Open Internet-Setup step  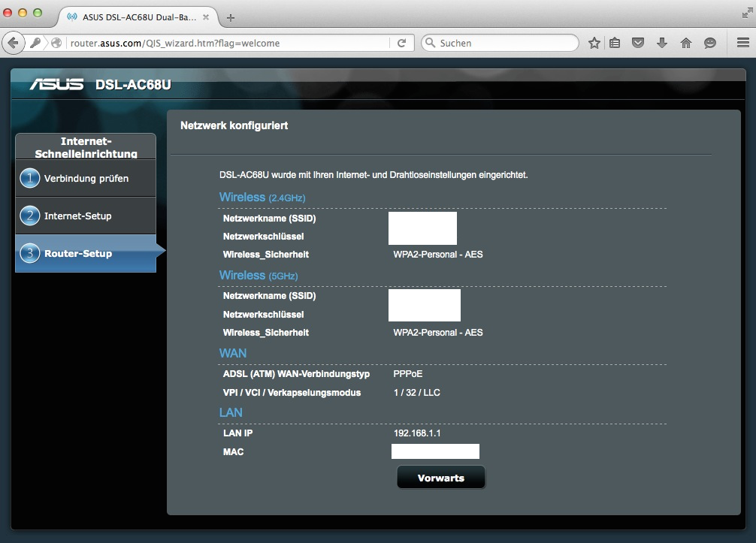pos(86,216)
